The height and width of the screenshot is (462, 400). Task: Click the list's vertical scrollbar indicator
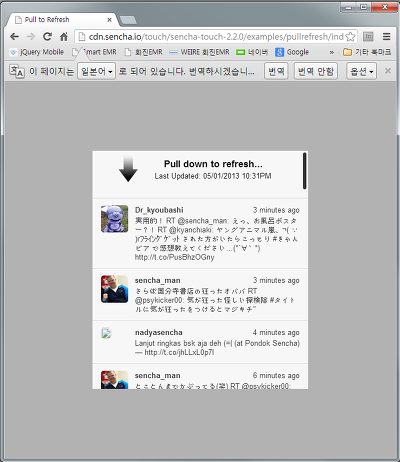coord(304,171)
